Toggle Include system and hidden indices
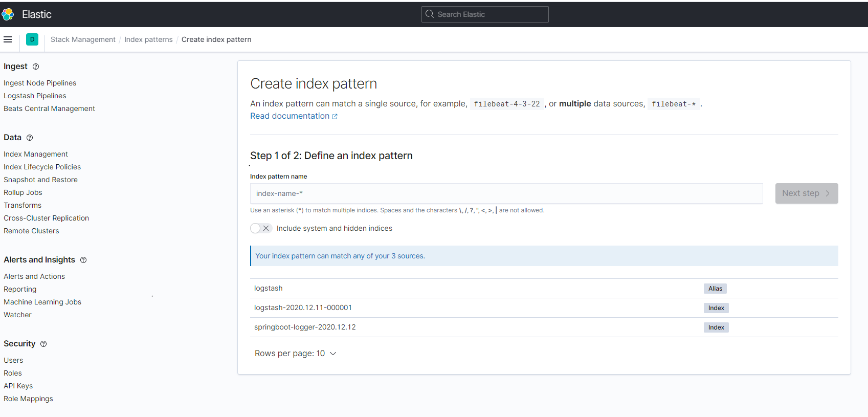This screenshot has height=417, width=868. (261, 228)
